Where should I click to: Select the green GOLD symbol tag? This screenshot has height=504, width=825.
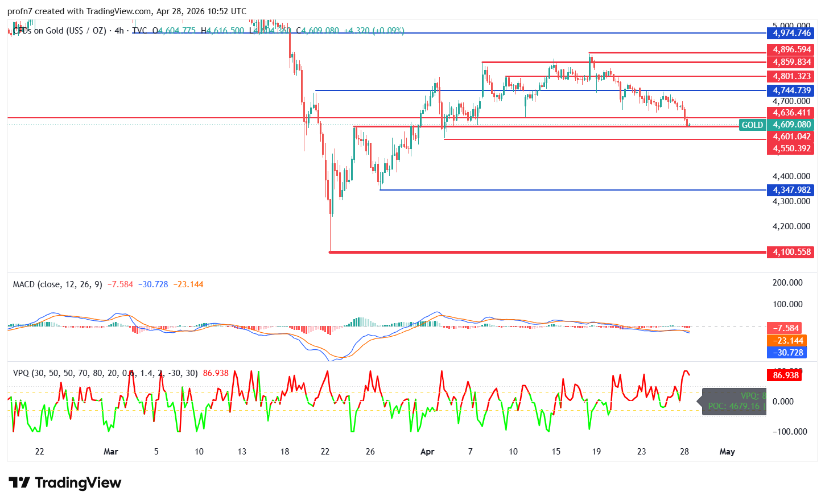[752, 125]
